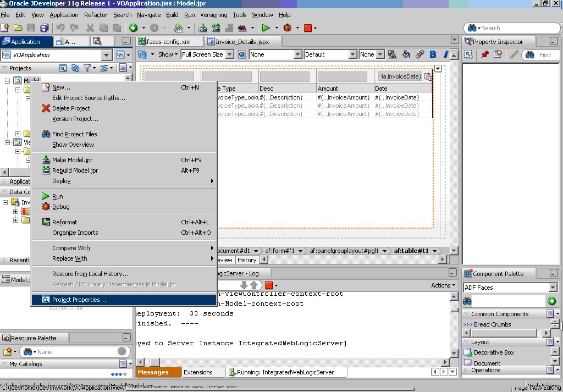
Task: Click Debug in the context menu
Action: [124, 207]
